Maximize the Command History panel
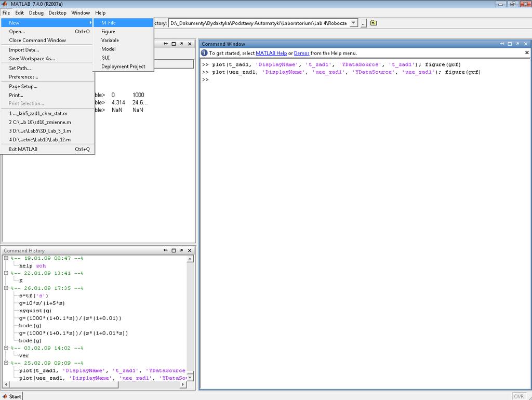 coord(174,250)
